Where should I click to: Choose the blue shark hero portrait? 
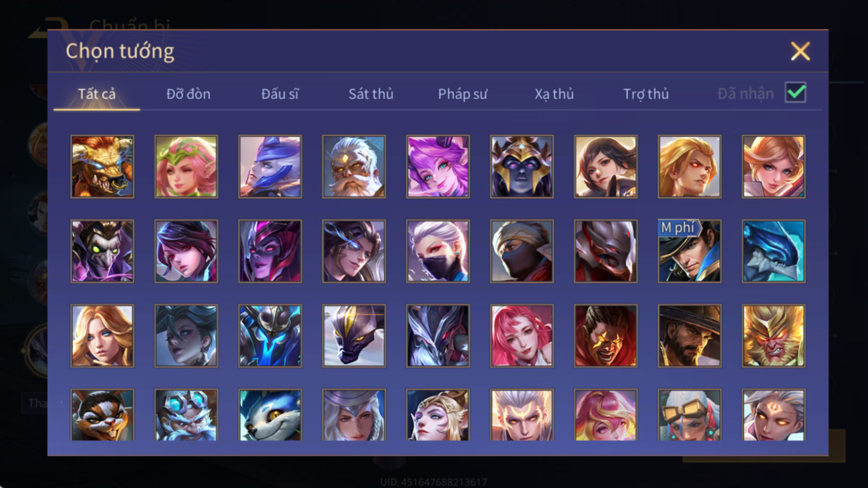coord(773,251)
